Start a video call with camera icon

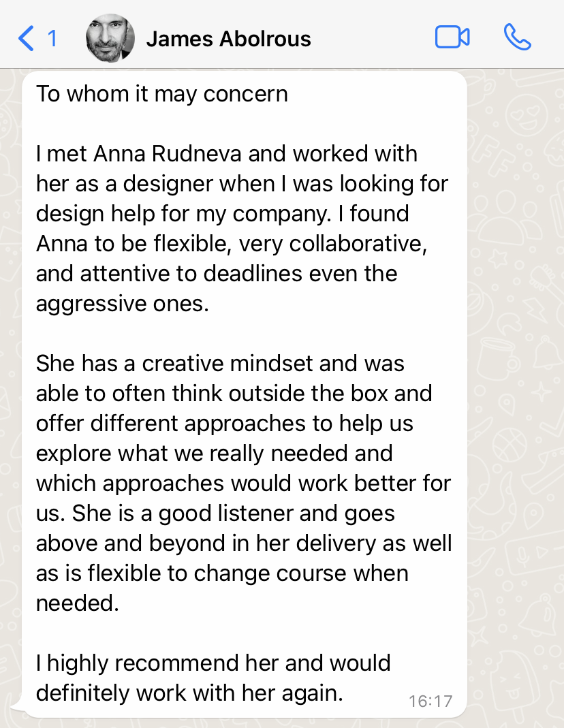tap(452, 37)
